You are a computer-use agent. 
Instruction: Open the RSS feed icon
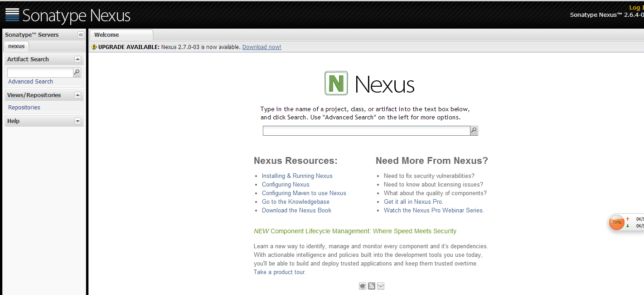[x=372, y=286]
